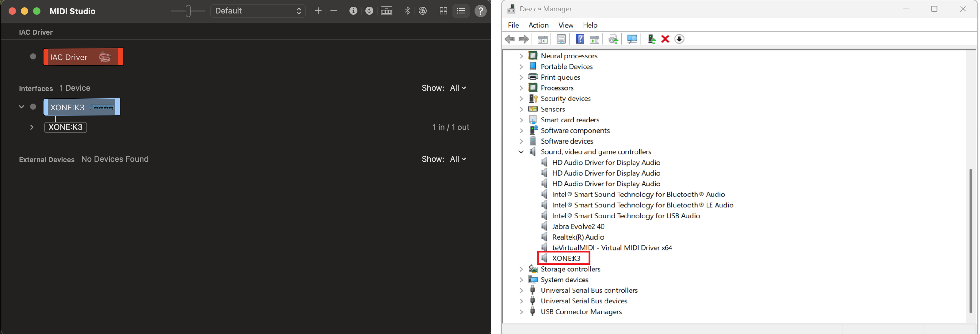Screen dimensions: 980x334
Task: Select the blue XONE:K3 interface in MIDI Studio
Action: coord(82,107)
